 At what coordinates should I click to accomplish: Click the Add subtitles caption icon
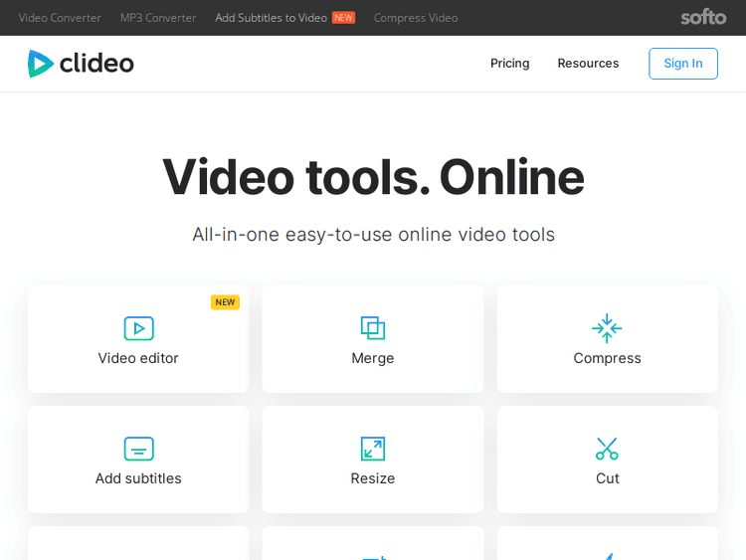(x=138, y=449)
